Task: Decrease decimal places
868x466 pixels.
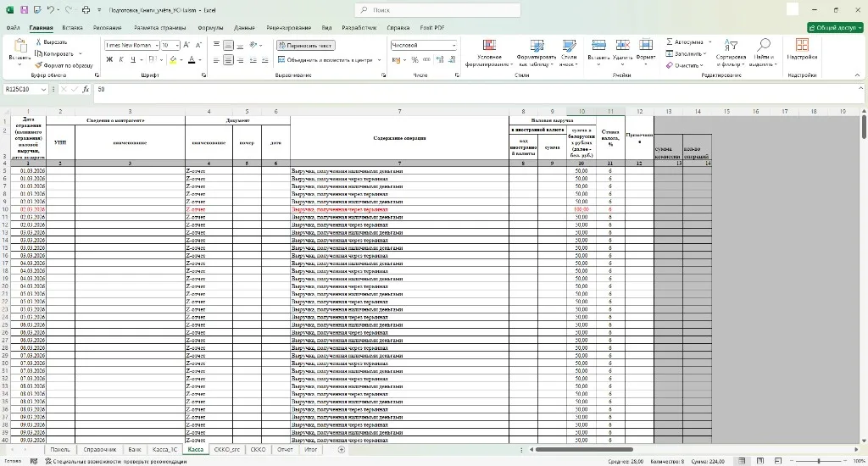Action: 453,60
